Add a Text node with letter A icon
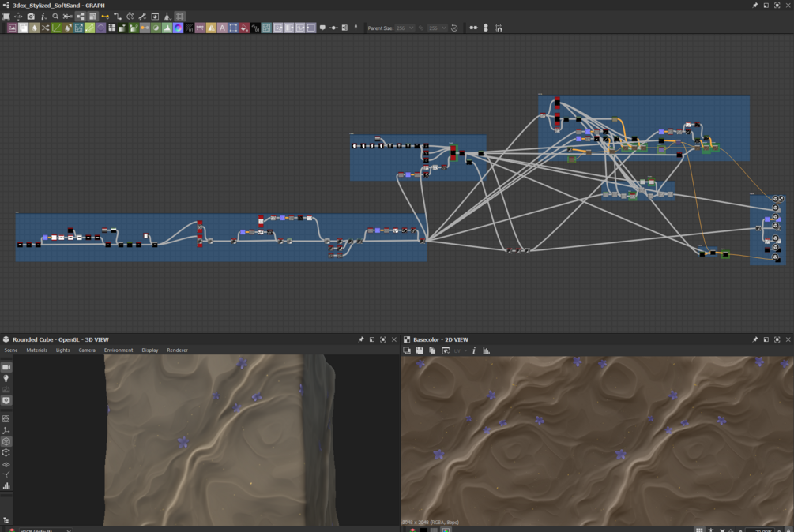 222,28
